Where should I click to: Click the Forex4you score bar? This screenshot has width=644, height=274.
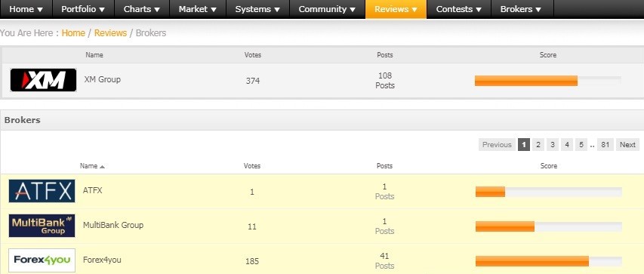[x=549, y=261]
